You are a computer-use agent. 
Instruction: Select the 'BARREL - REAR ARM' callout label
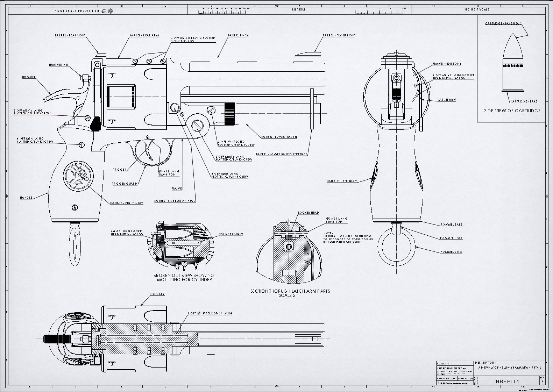(144, 35)
